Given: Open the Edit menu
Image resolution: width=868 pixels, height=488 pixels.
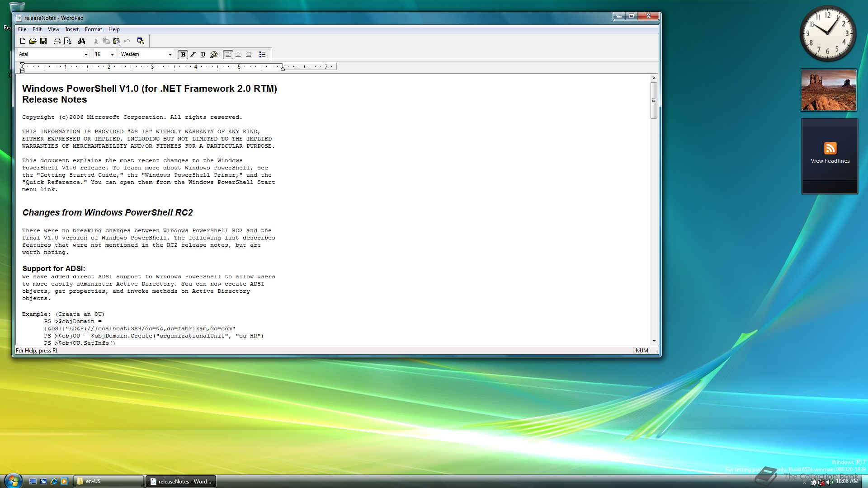Looking at the screenshot, I should (x=37, y=29).
